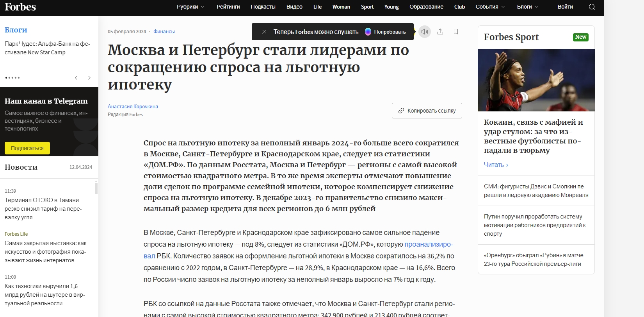
Task: Expand the 'Блоги' dropdown in navbar
Action: pos(528,7)
